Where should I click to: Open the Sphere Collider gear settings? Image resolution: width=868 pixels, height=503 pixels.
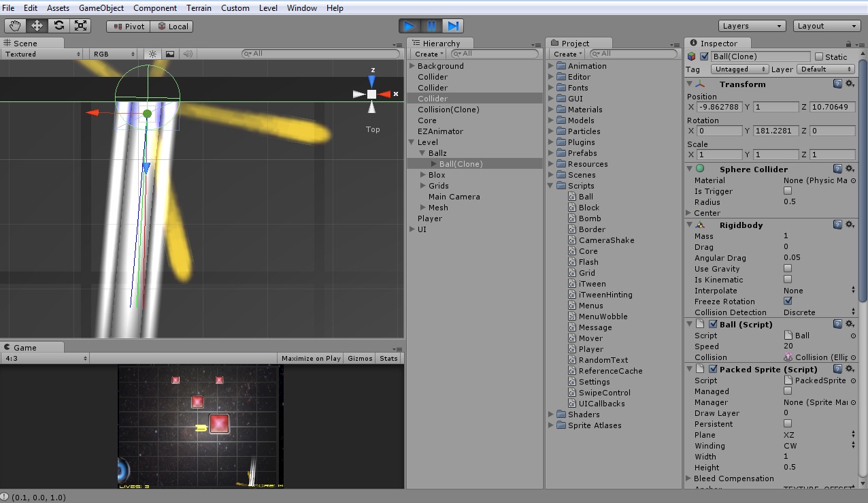(x=850, y=169)
